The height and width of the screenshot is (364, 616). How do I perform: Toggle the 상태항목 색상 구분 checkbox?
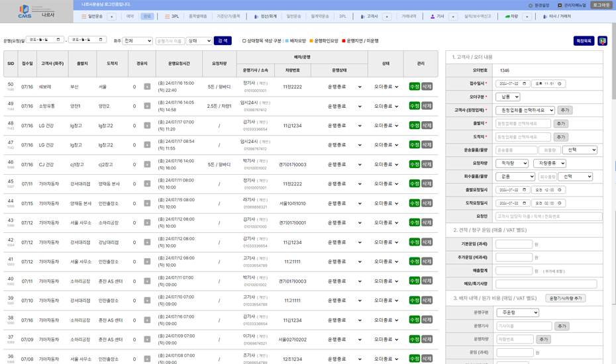click(x=244, y=41)
